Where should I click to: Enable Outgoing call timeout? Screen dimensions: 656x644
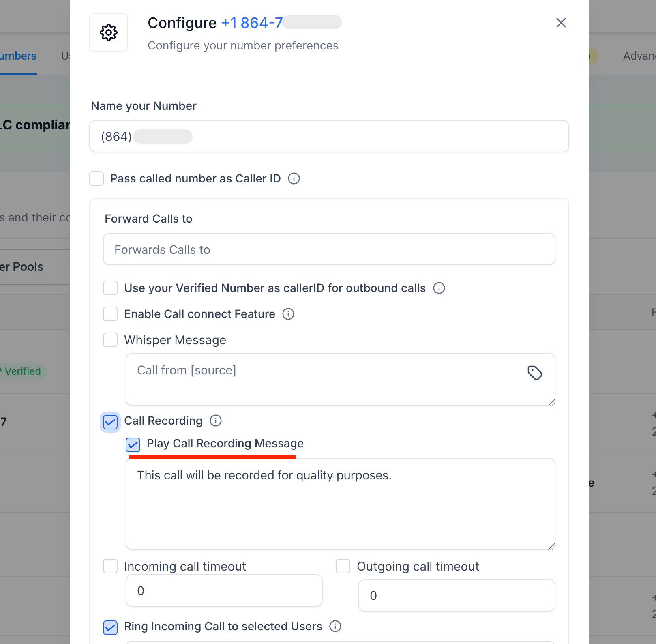[343, 566]
